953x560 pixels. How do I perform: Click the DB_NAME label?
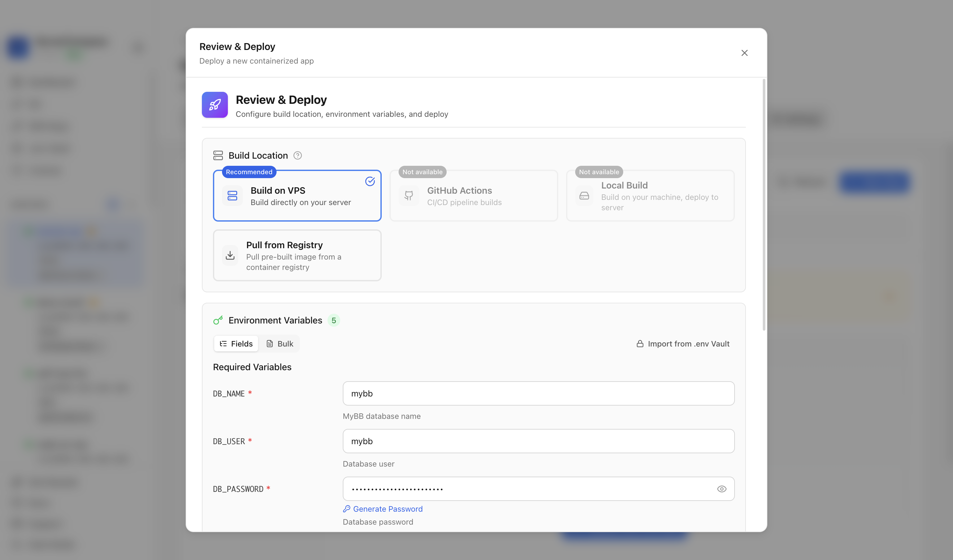pyautogui.click(x=229, y=394)
